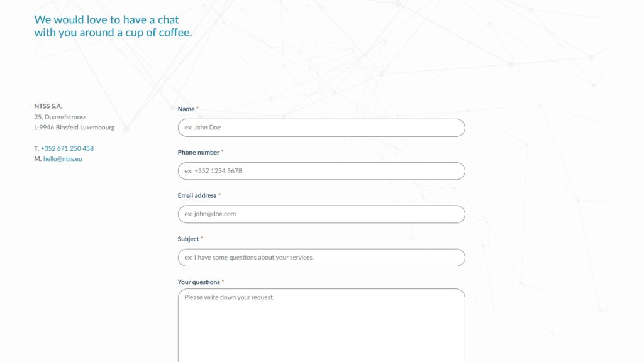Click the M. prefix before email
The height and width of the screenshot is (362, 644).
[38, 159]
